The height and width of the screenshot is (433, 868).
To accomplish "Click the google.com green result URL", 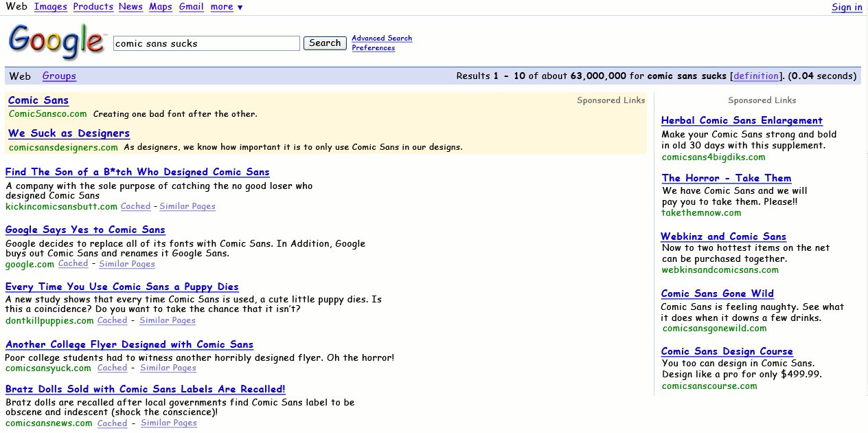I will click(30, 264).
